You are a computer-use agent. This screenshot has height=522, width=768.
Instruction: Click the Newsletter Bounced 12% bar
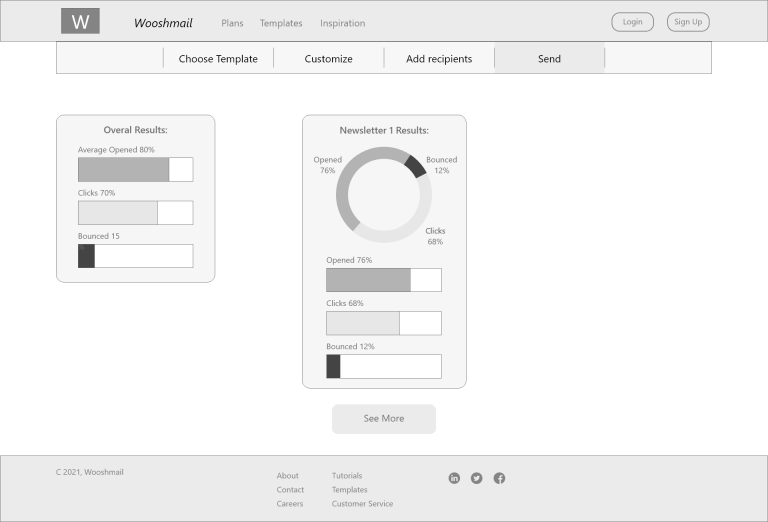click(x=384, y=366)
